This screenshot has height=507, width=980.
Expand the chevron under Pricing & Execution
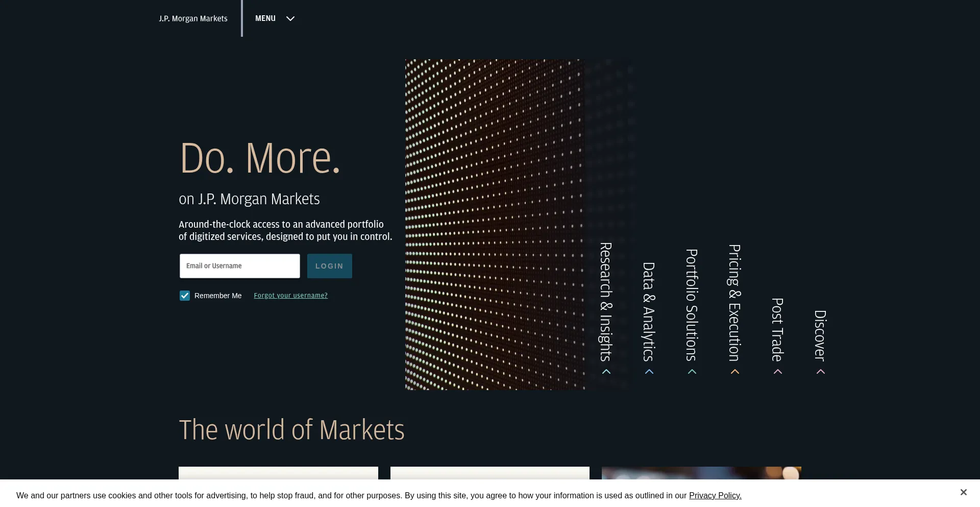pyautogui.click(x=735, y=372)
